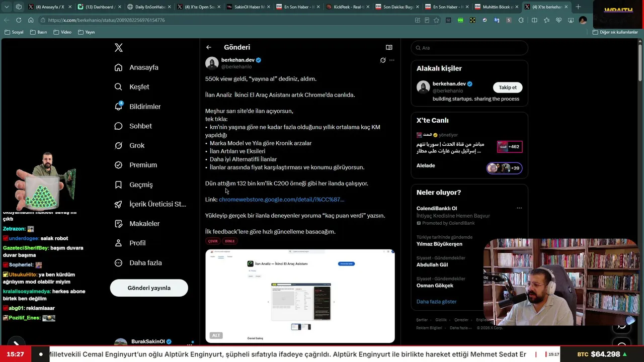This screenshot has width=644, height=362.
Task: Switch to the KickPeek browser tab
Action: pos(348,7)
